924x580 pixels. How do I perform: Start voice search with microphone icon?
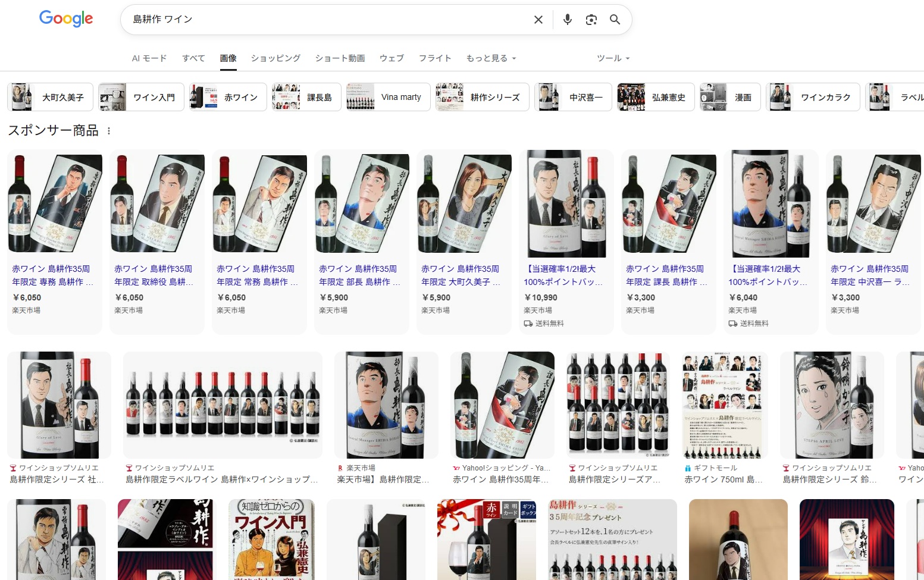[x=567, y=20]
